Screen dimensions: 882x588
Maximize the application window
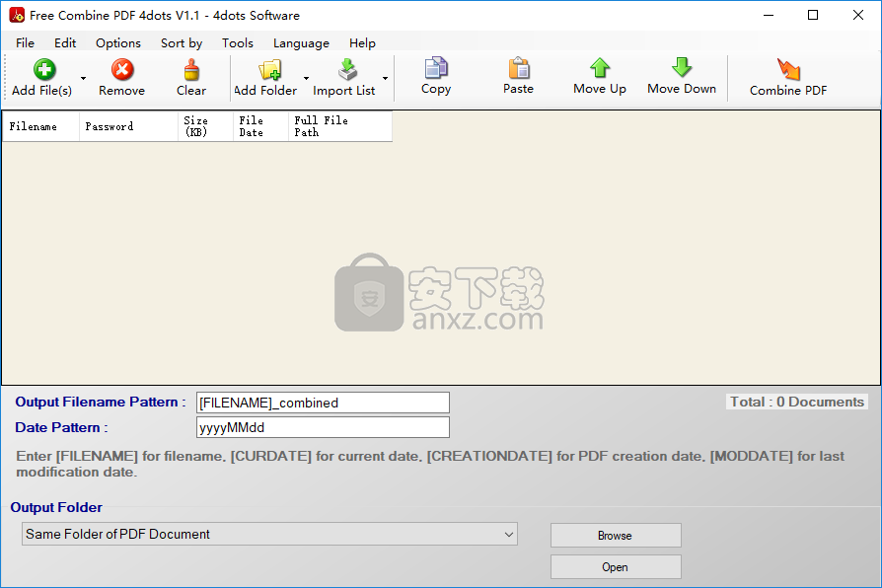pos(813,15)
